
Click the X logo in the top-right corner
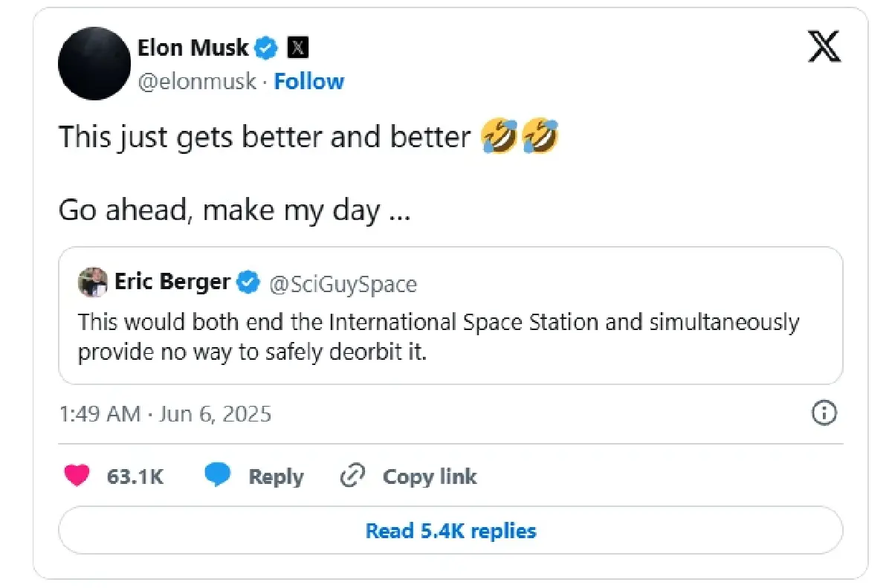point(824,48)
